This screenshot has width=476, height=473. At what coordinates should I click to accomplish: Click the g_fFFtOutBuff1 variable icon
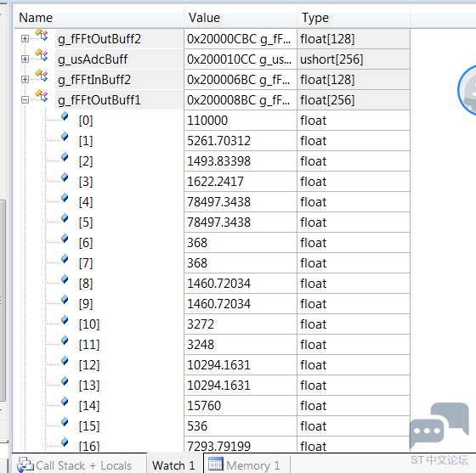click(42, 96)
